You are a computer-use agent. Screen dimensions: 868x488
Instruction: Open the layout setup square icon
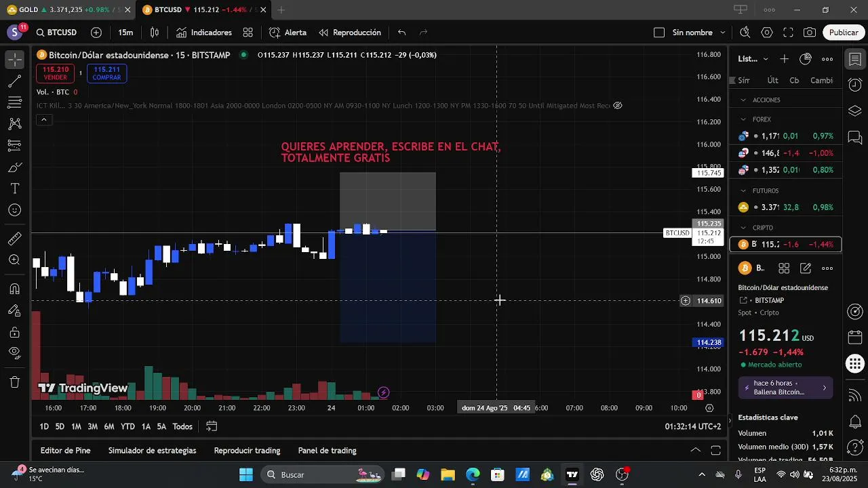[x=659, y=33]
